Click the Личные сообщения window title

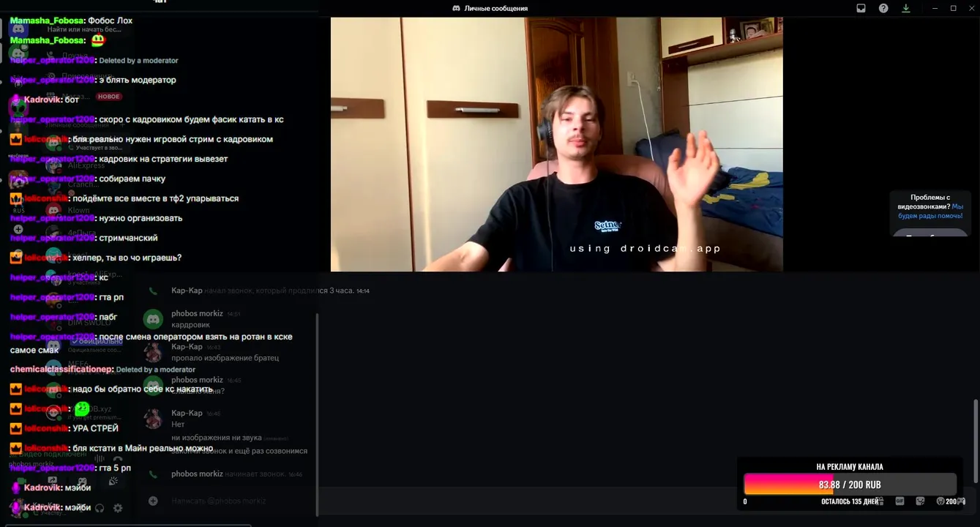[x=495, y=8]
